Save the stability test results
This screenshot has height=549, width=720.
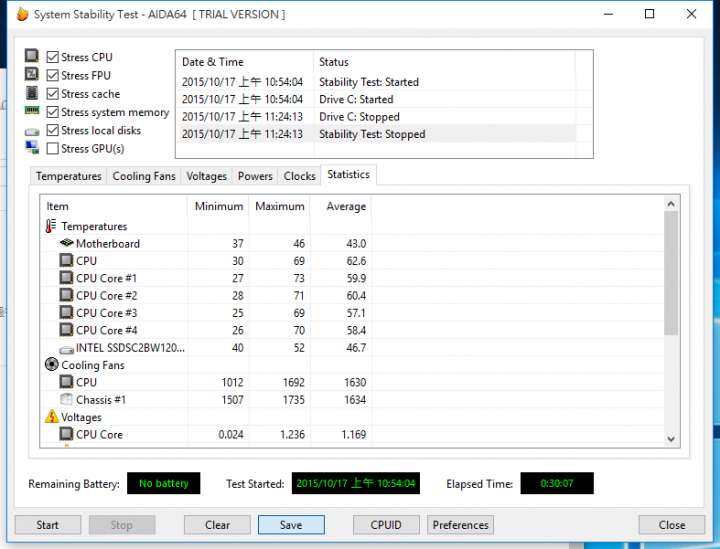(x=291, y=525)
